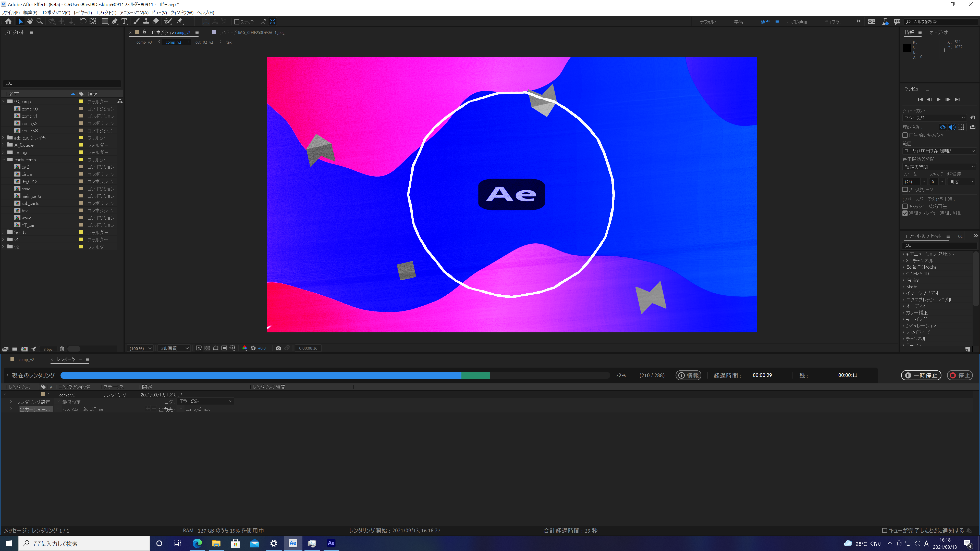
Task: Toggle mask and shape path visibility icon
Action: 216,348
